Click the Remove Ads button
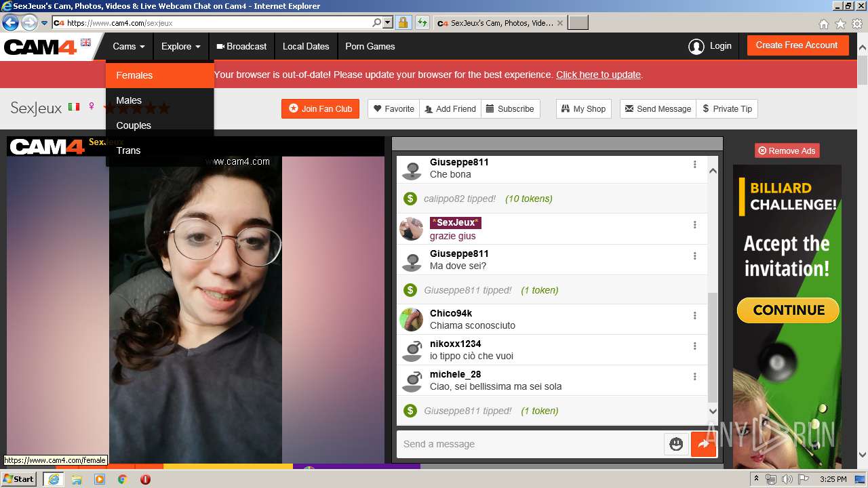 tap(787, 150)
